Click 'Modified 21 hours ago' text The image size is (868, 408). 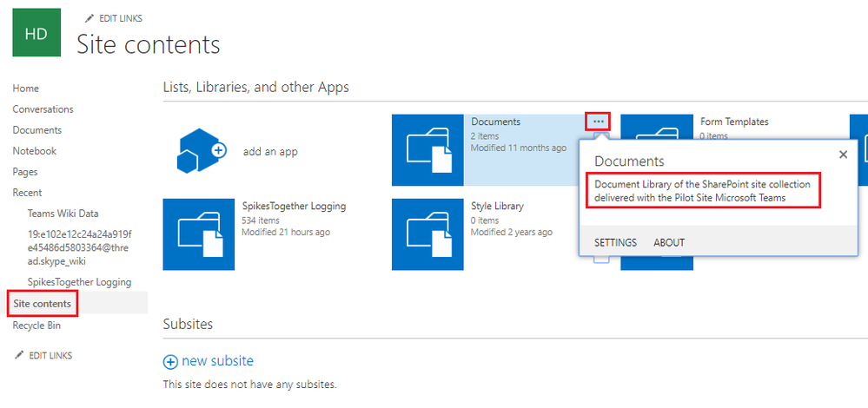tap(286, 232)
